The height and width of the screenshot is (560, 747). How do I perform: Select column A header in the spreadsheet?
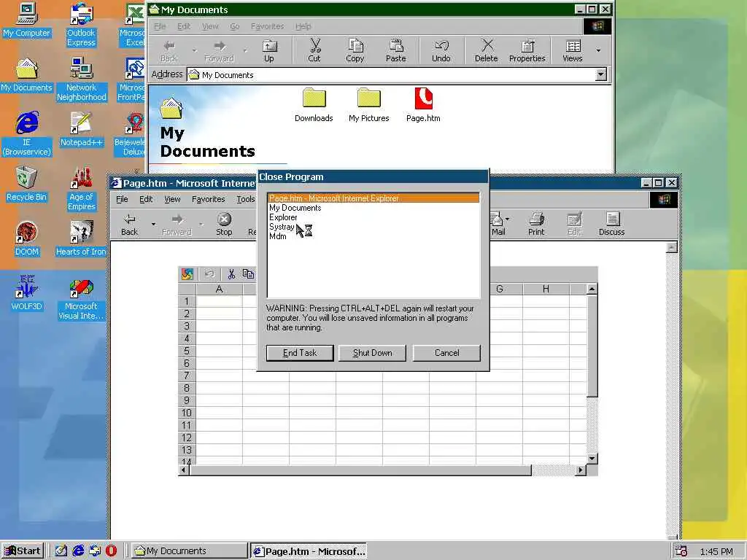(x=219, y=289)
